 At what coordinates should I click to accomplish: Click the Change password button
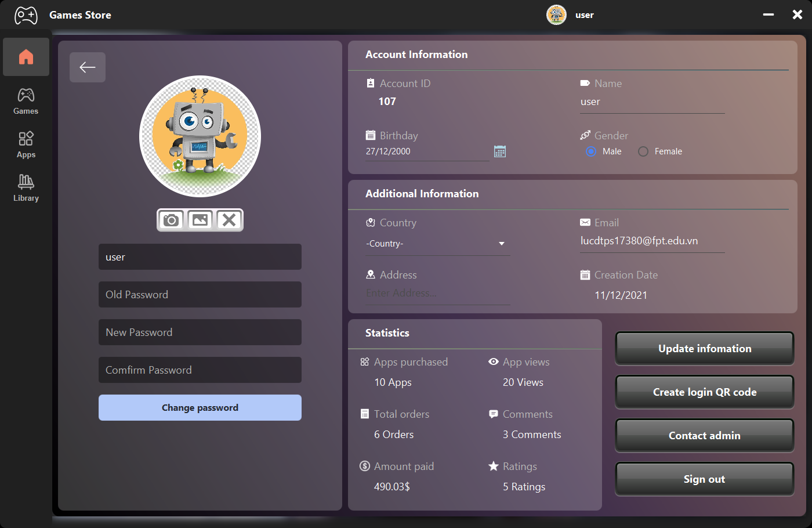pos(200,408)
